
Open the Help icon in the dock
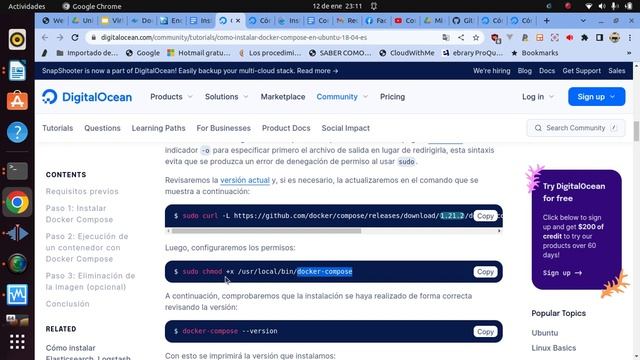click(x=17, y=132)
